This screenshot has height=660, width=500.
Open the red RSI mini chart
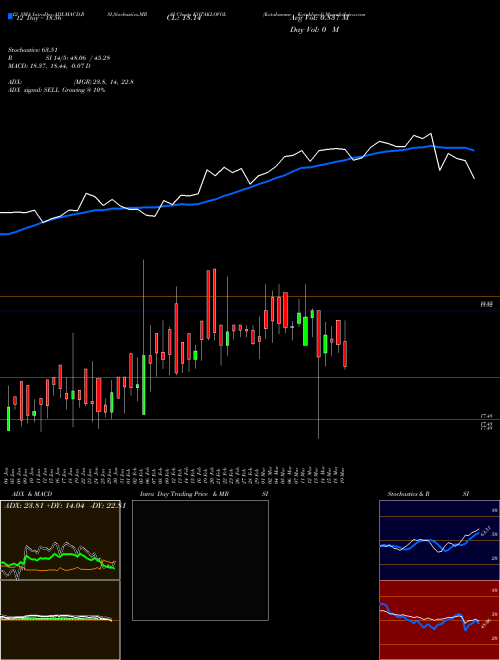pyautogui.click(x=439, y=620)
